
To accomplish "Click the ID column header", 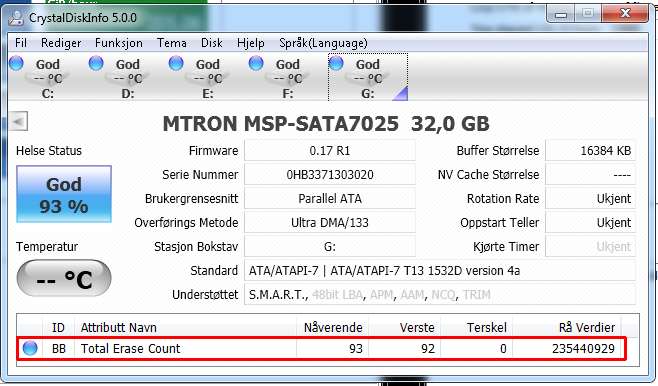I will (x=58, y=327).
